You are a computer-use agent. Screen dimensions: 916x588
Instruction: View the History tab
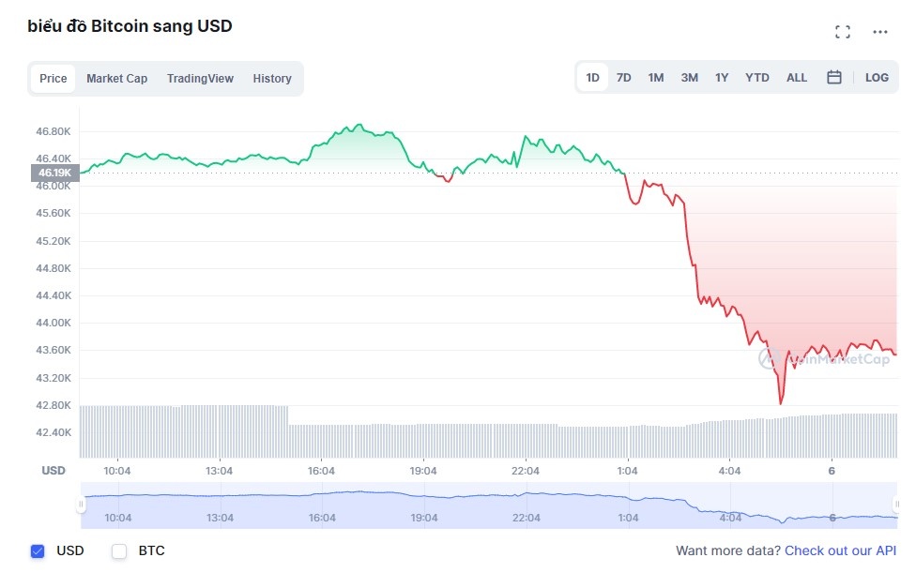[271, 79]
